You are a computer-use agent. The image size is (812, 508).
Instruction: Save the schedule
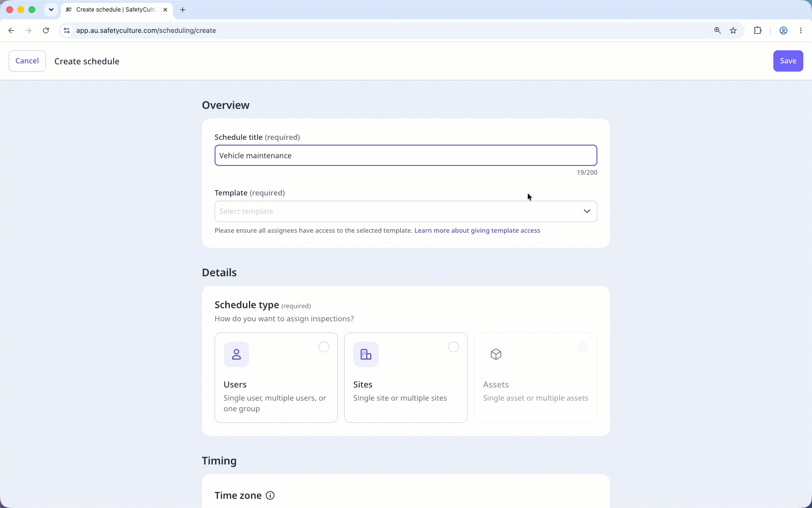[788, 61]
